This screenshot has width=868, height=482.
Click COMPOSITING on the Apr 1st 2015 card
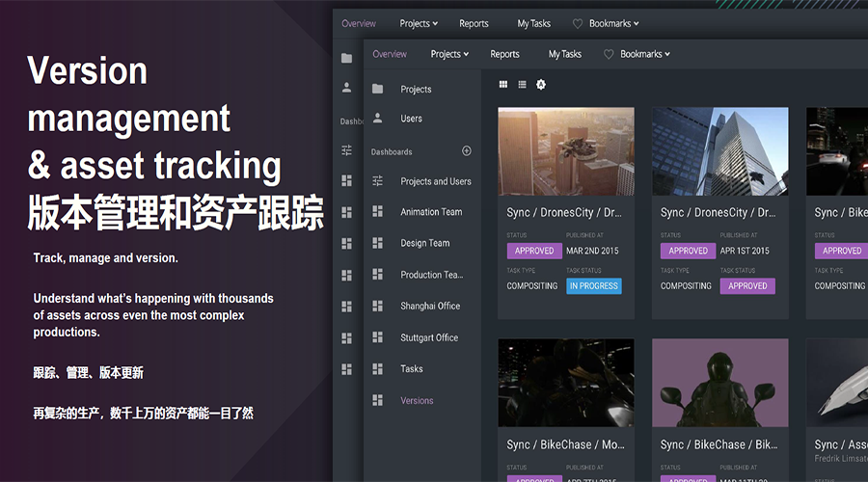click(x=686, y=286)
